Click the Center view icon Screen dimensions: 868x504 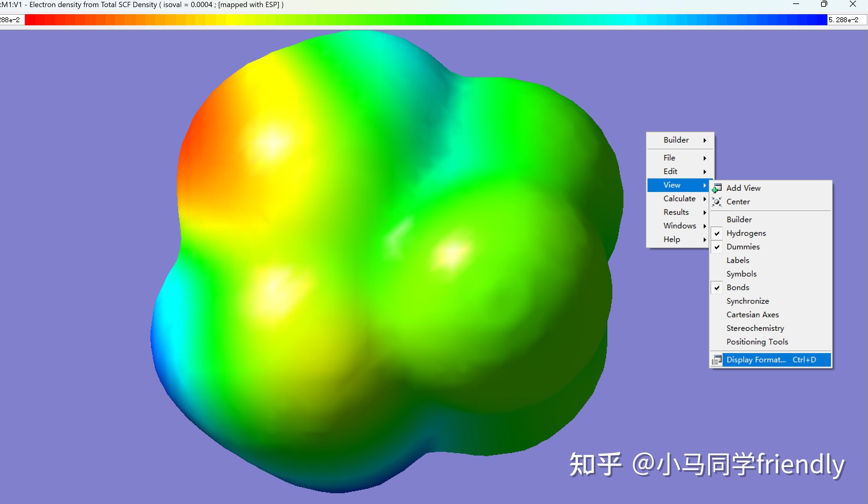click(717, 202)
